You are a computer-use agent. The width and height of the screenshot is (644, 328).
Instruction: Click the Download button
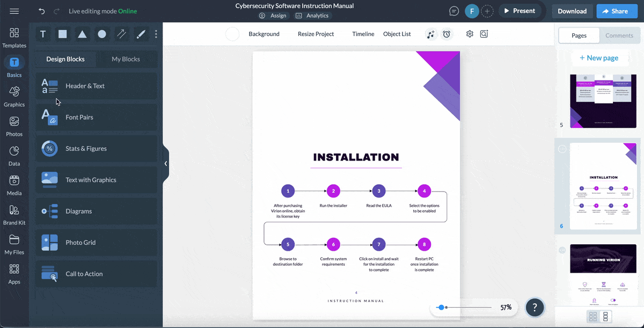(x=572, y=11)
